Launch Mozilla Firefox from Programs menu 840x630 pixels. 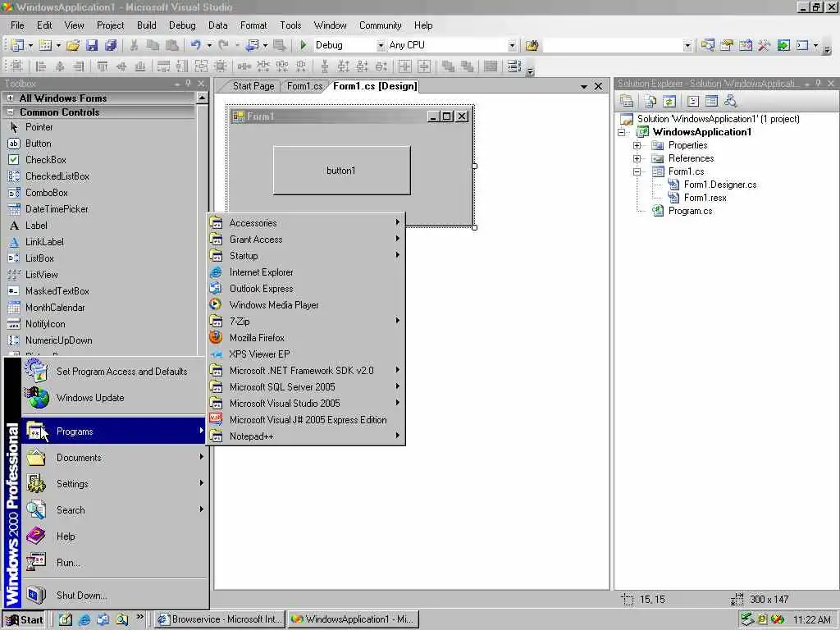(x=305, y=337)
